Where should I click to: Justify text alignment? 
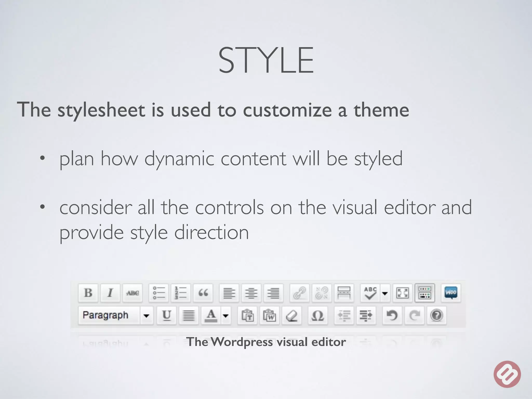pos(189,315)
